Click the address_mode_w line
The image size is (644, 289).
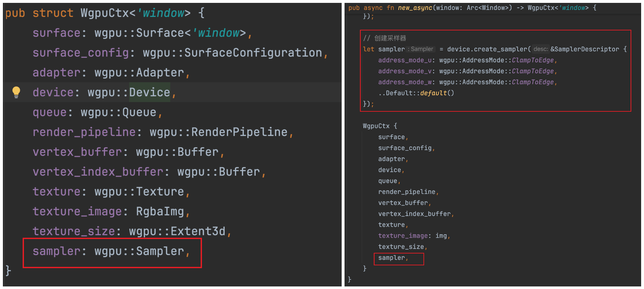point(468,82)
